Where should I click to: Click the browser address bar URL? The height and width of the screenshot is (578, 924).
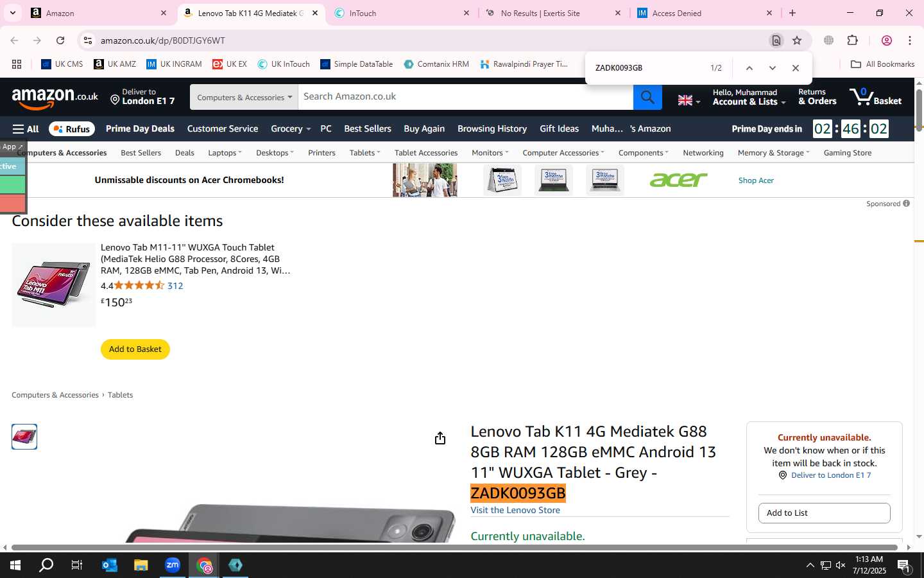coord(162,40)
